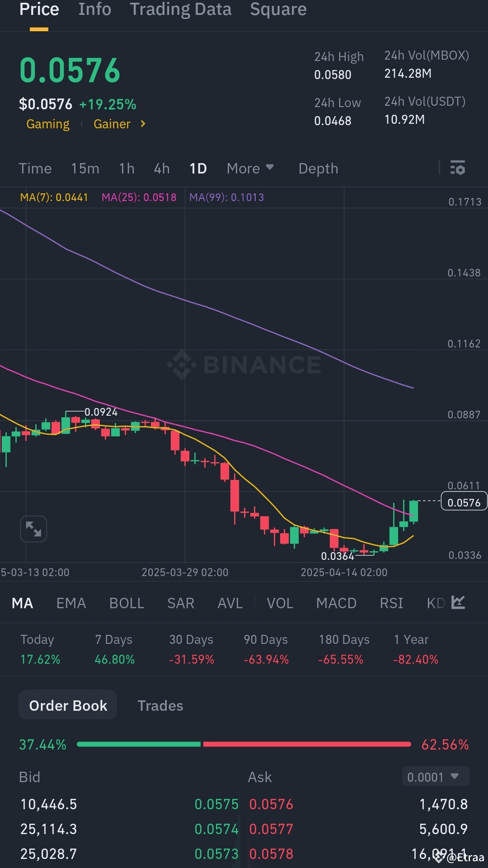This screenshot has height=868, width=488.
Task: Open the Gainer tag link
Action: pos(112,124)
